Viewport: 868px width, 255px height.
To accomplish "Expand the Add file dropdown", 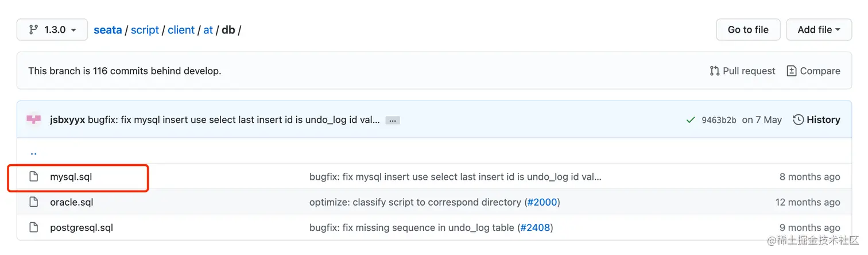I will (819, 30).
